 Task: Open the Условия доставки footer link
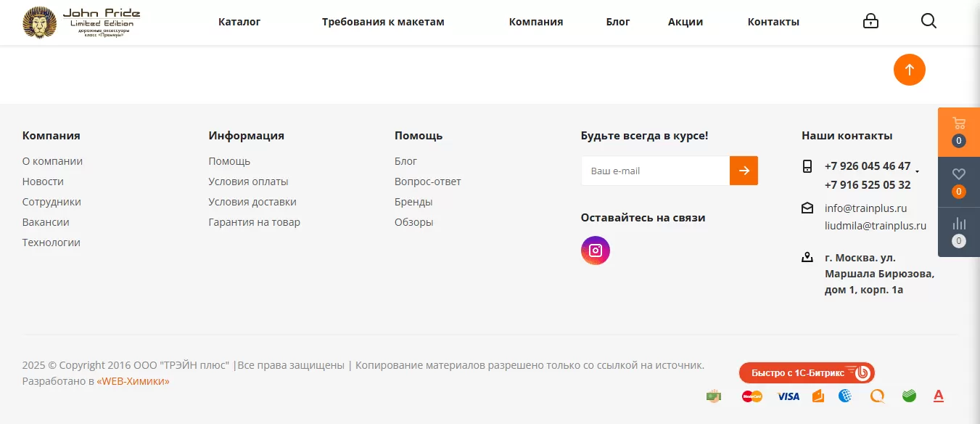[252, 202]
